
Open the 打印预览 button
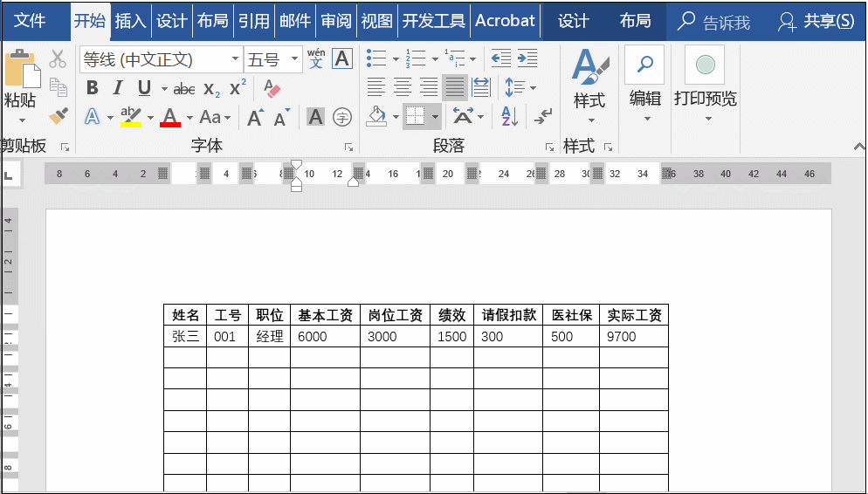(705, 83)
